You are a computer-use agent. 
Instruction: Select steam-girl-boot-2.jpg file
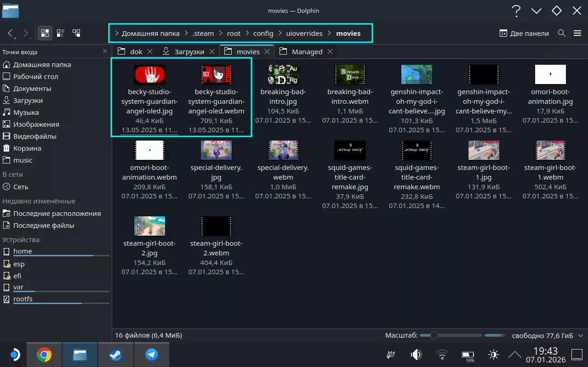[149, 246]
